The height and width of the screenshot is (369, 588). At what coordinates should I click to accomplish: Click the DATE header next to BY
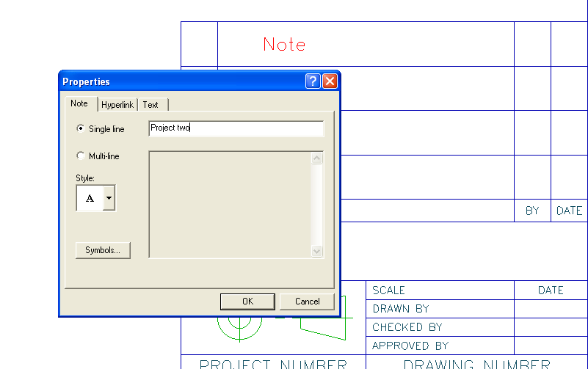pos(569,211)
